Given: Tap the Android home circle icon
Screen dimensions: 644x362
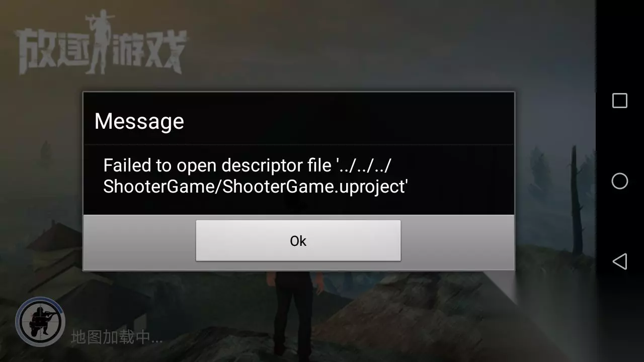Looking at the screenshot, I should point(619,181).
